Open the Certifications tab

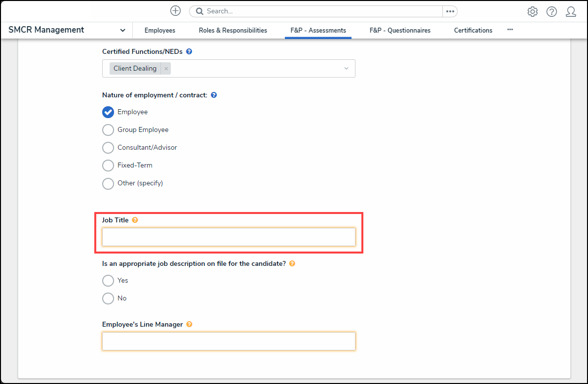tap(473, 30)
